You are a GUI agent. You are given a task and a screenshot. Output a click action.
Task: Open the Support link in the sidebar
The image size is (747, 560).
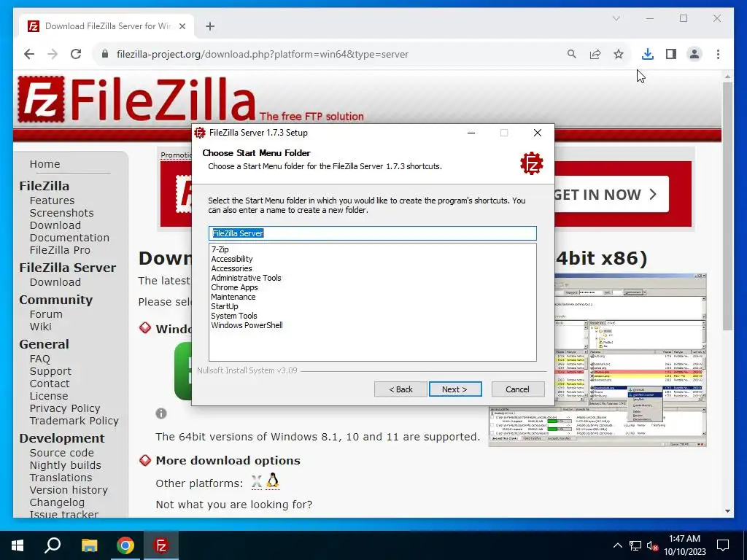point(50,371)
